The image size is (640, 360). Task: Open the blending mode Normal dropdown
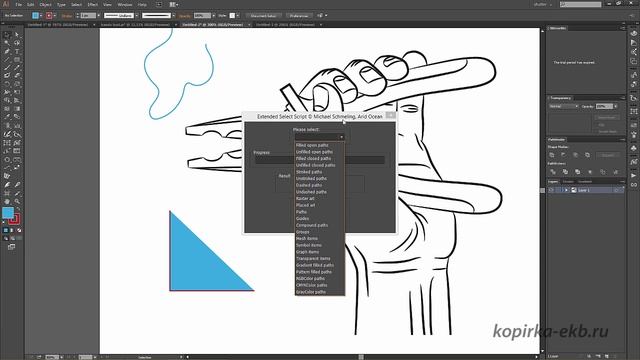click(564, 106)
